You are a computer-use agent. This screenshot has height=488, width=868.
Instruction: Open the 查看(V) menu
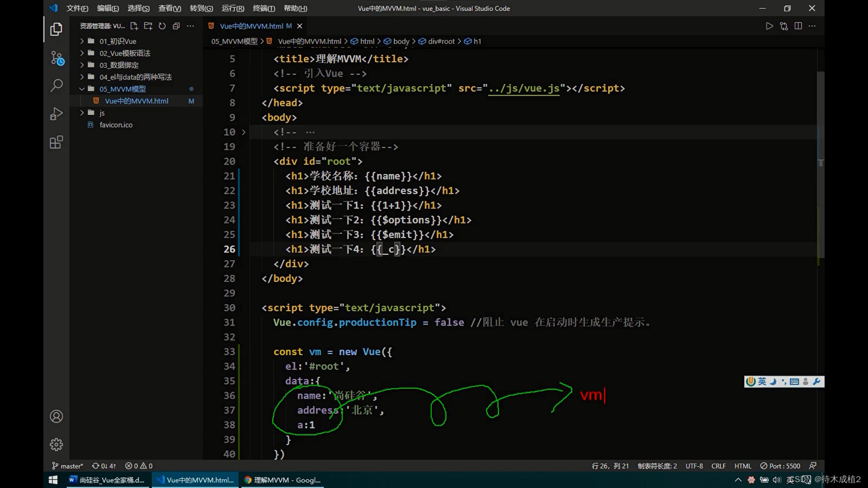pyautogui.click(x=170, y=8)
